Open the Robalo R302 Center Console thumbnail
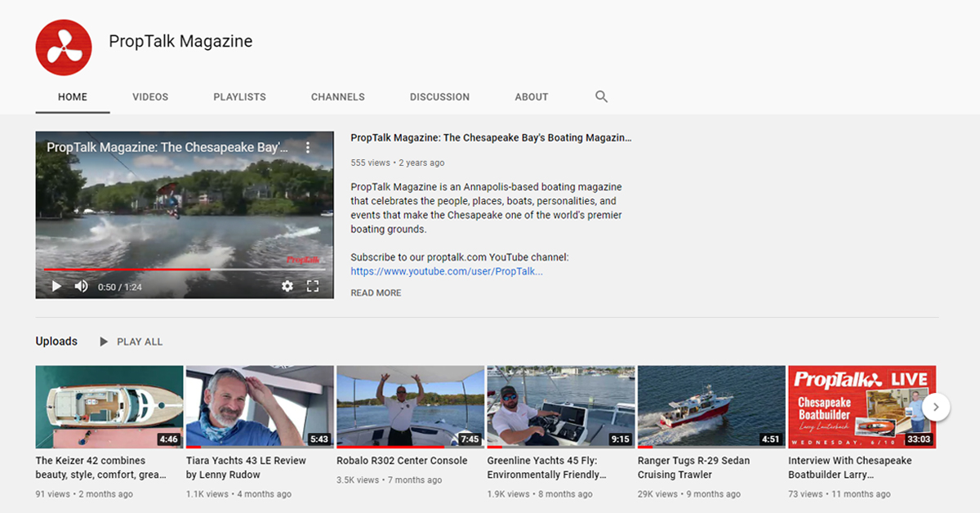Viewport: 980px width, 513px height. point(410,407)
